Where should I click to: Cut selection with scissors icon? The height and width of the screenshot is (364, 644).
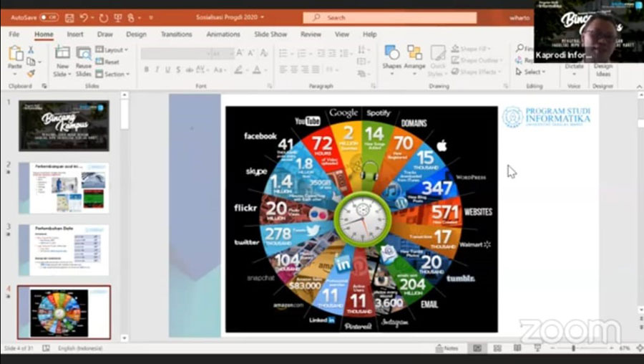click(31, 49)
